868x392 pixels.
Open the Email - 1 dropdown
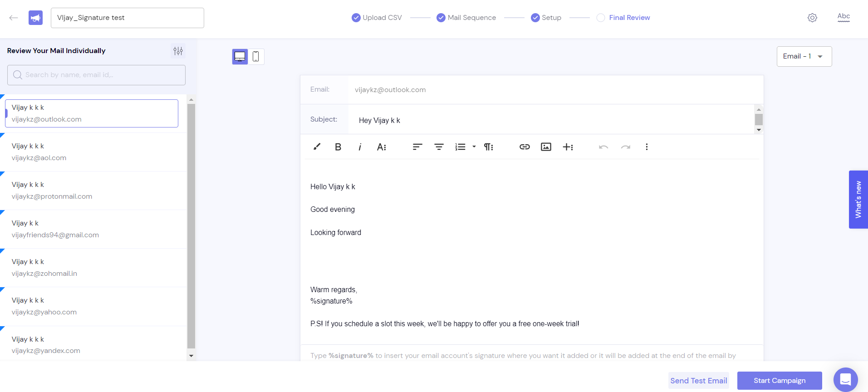[804, 57]
